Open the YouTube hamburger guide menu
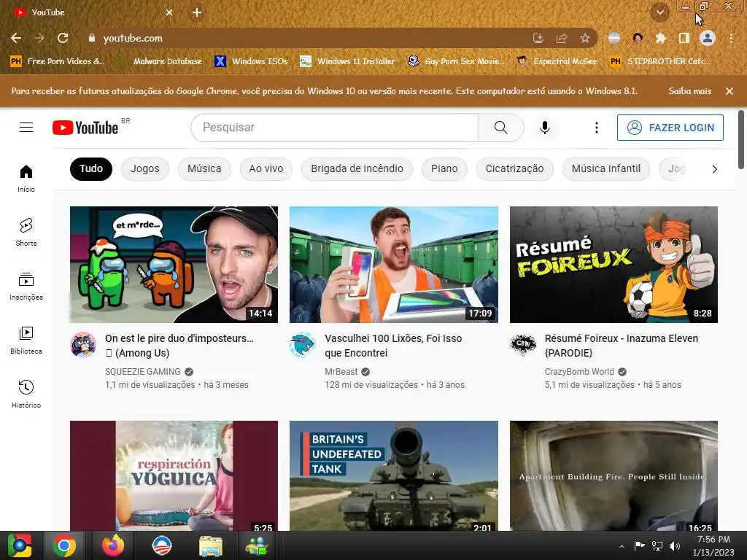This screenshot has width=747, height=560. click(26, 127)
